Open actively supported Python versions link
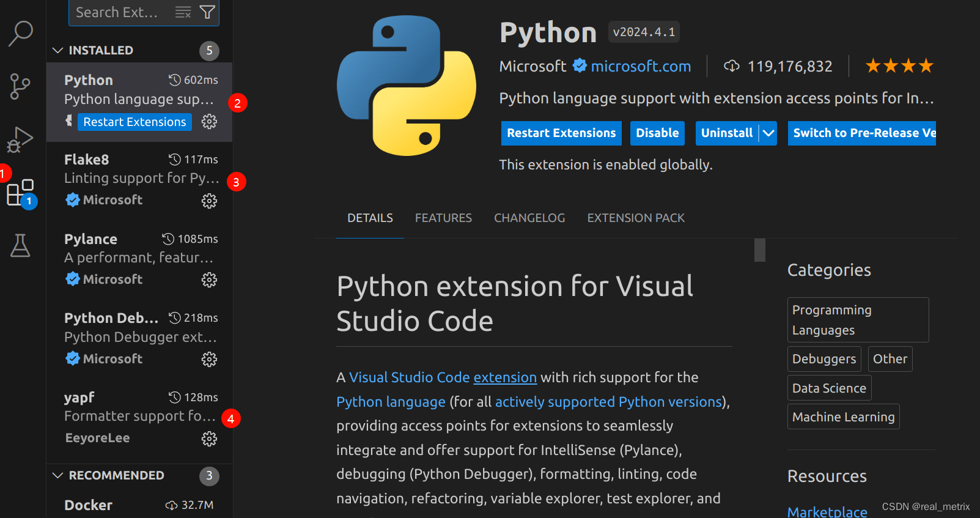Screen dimensions: 980x518 click(608, 402)
